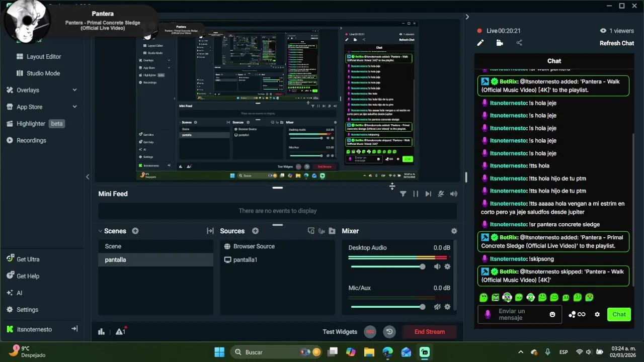Switch to Studio Mode
The height and width of the screenshot is (362, 644).
(x=38, y=73)
